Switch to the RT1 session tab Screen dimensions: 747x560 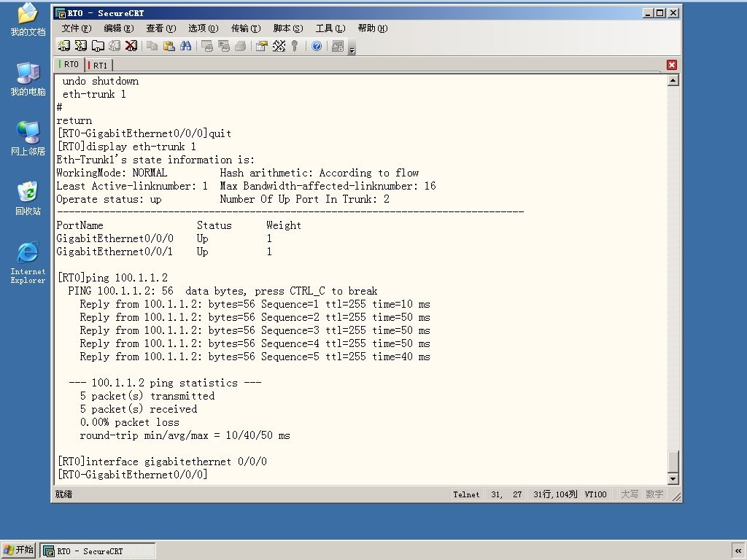[x=98, y=65]
